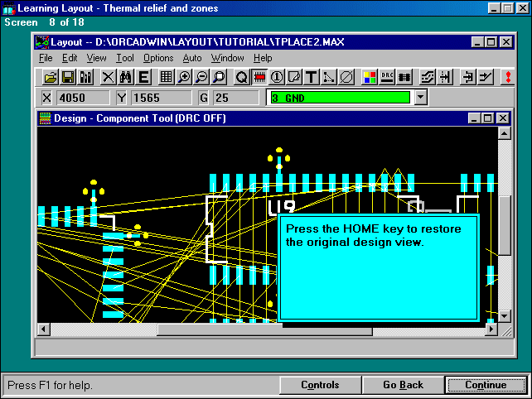The width and height of the screenshot is (532, 399).
Task: Toggle the highlighted Component tool button
Action: (x=259, y=77)
